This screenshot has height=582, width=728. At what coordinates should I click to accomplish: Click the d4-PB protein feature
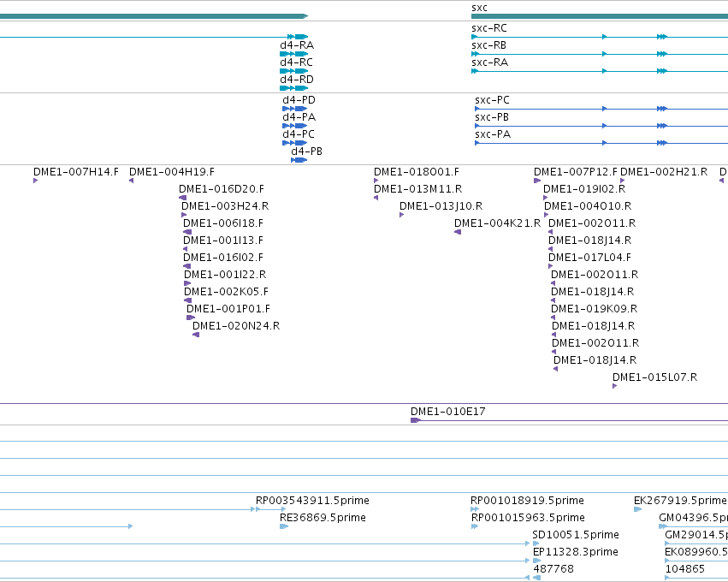pos(299,160)
